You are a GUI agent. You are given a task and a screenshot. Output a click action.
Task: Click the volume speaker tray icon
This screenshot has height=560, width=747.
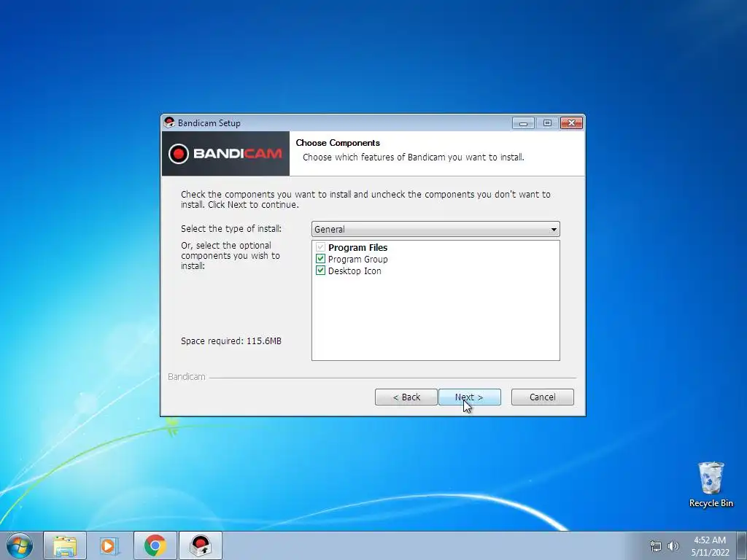pos(673,546)
